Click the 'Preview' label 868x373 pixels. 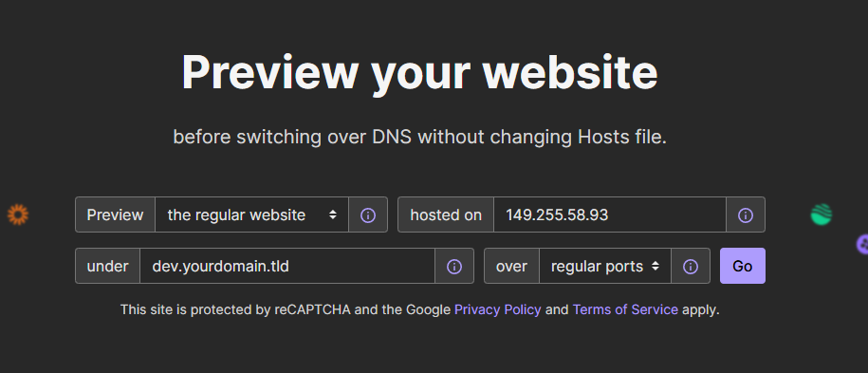115,214
